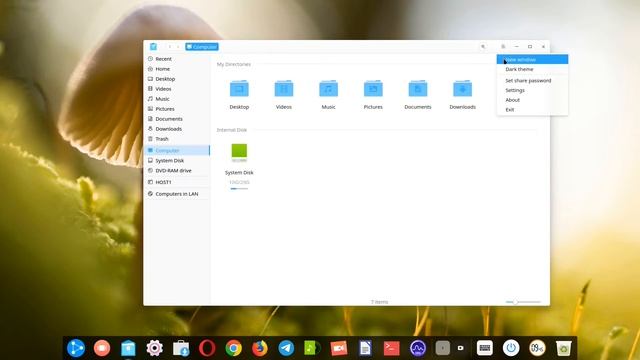Open Settings from the dropdown menu
This screenshot has height=360, width=640.
coord(532,90)
